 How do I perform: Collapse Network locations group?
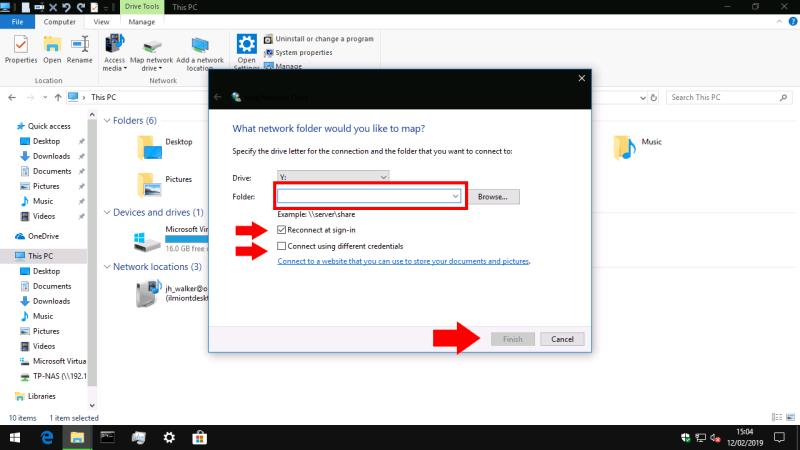[107, 267]
